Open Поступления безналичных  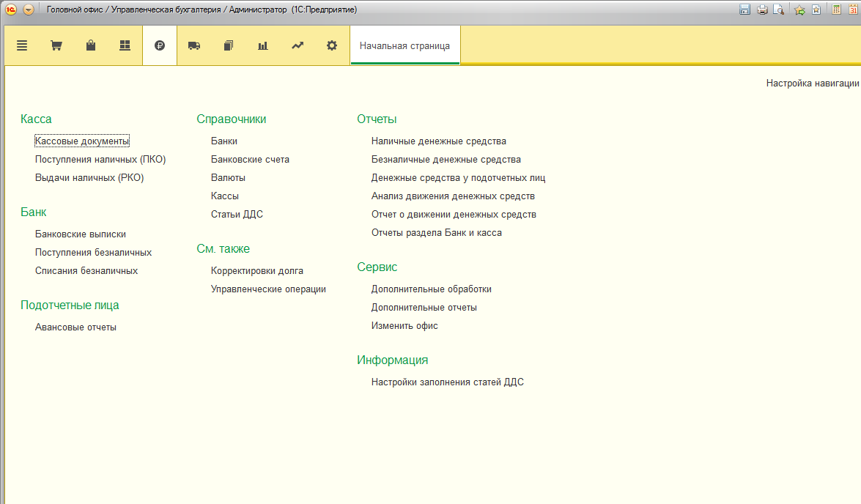point(93,252)
